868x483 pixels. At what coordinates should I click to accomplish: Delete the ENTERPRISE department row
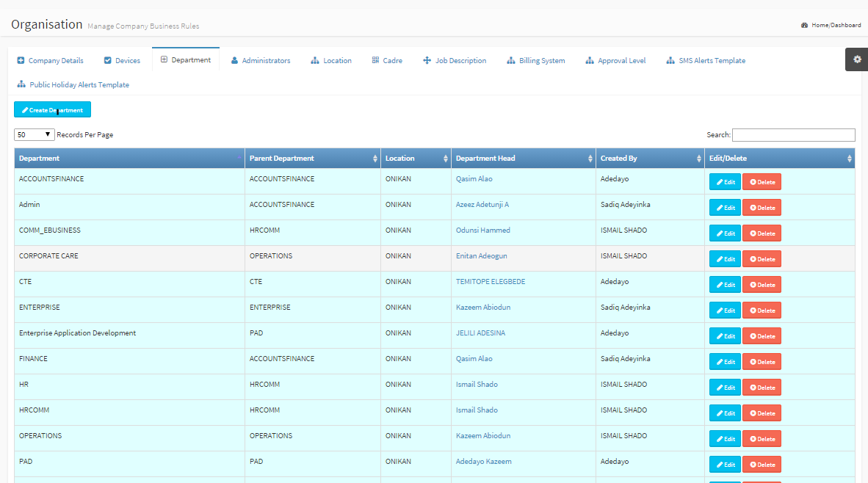click(762, 310)
